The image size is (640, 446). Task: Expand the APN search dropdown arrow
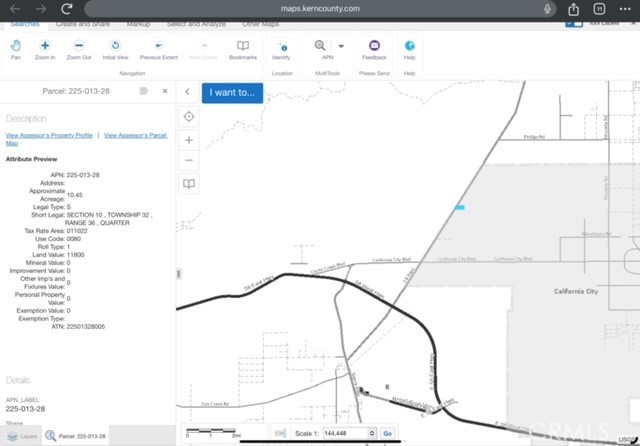pyautogui.click(x=341, y=46)
